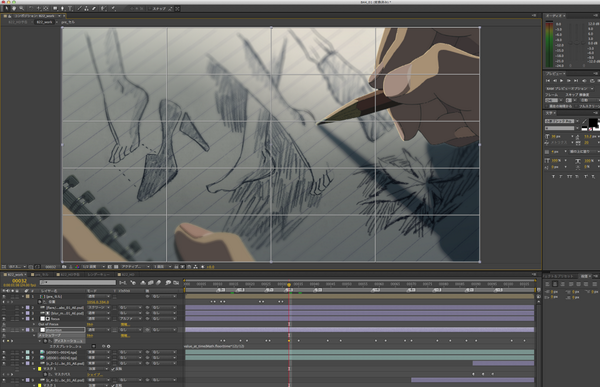Toggle the invert checkbox on layer 8 mask
The width and height of the screenshot is (600, 387).
(x=112, y=369)
